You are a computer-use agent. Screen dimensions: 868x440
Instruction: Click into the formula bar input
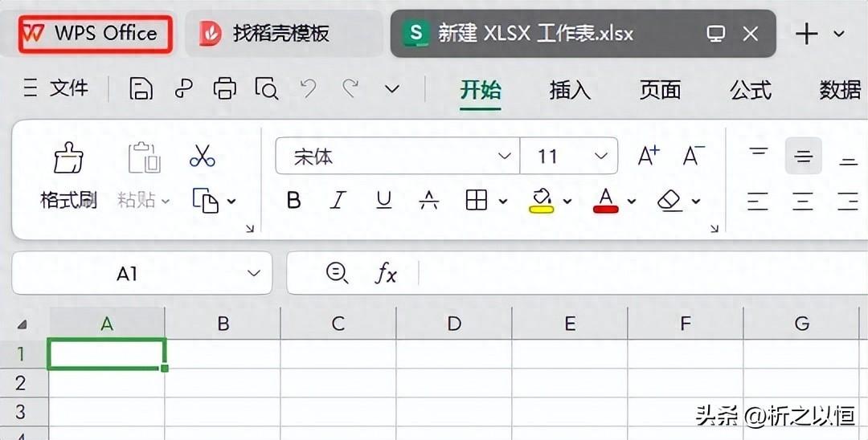click(x=642, y=273)
